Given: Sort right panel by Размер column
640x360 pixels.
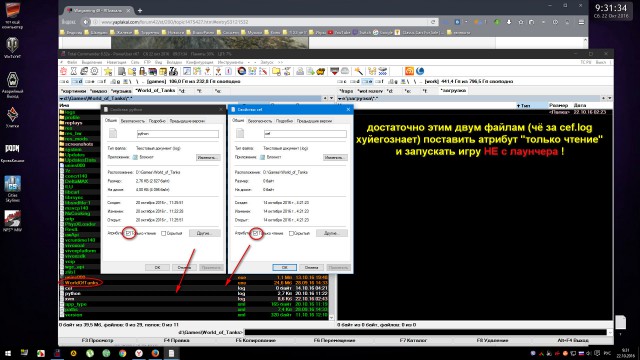Looking at the screenshot, I should pyautogui.click(x=558, y=106).
